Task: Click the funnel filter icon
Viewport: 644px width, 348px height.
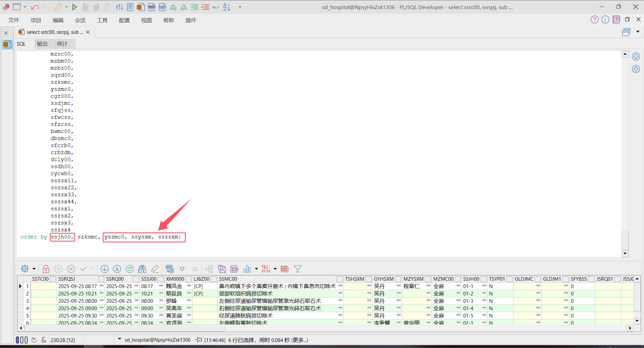Action: tap(298, 269)
